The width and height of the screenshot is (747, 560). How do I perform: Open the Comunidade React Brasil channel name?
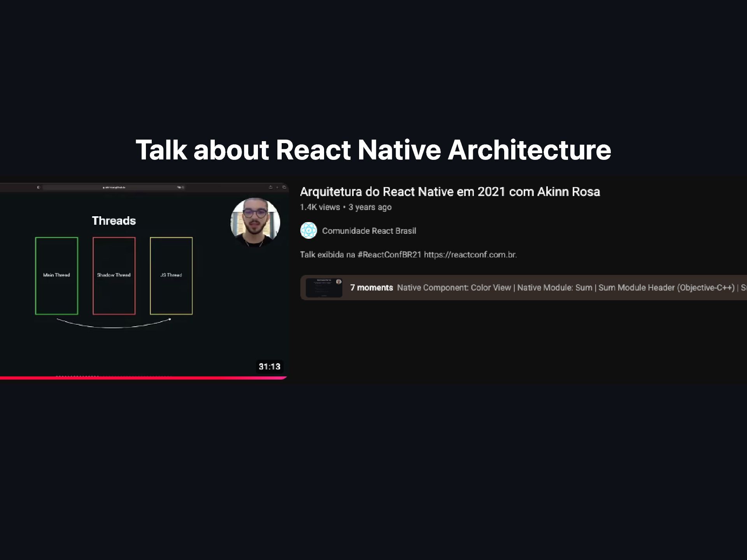[x=369, y=231]
